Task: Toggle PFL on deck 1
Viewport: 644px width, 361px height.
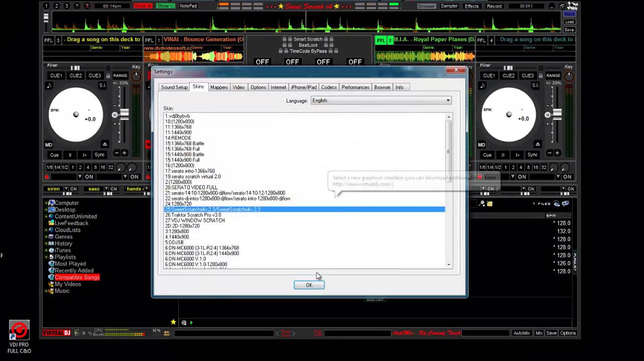Action: (149, 40)
